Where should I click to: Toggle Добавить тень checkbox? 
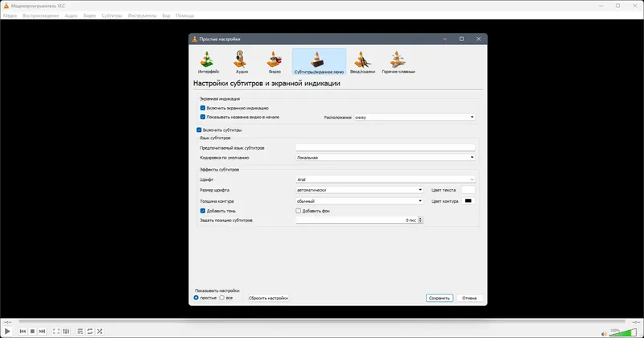pos(203,211)
